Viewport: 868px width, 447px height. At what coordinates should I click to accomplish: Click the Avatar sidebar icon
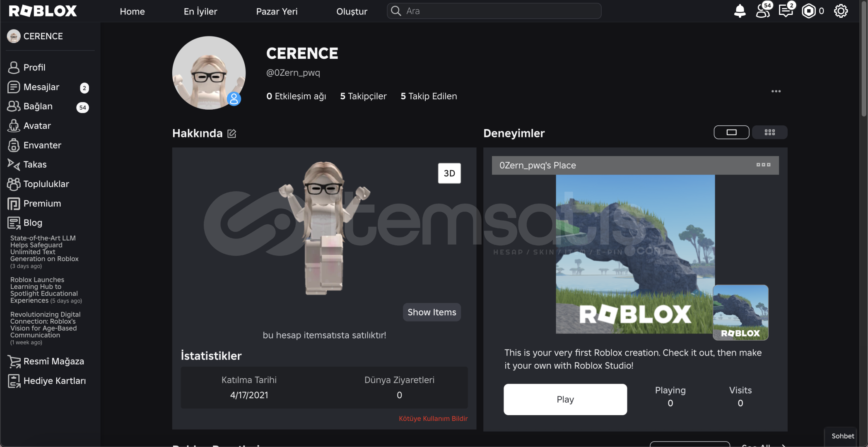coord(14,126)
